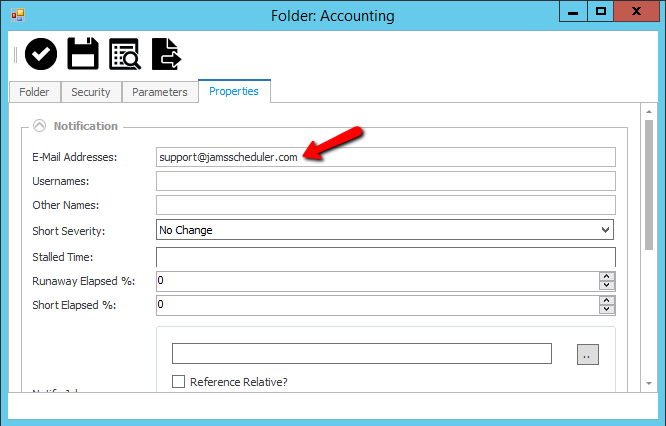Click the Short Elapsed % value field
The width and height of the screenshot is (666, 426).
378,305
